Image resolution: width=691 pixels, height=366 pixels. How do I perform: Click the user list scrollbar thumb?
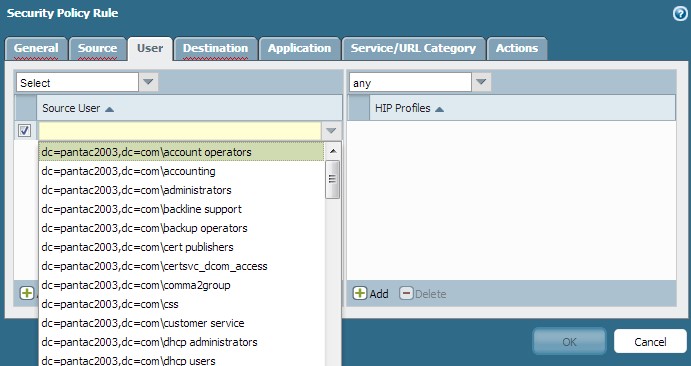pos(333,179)
